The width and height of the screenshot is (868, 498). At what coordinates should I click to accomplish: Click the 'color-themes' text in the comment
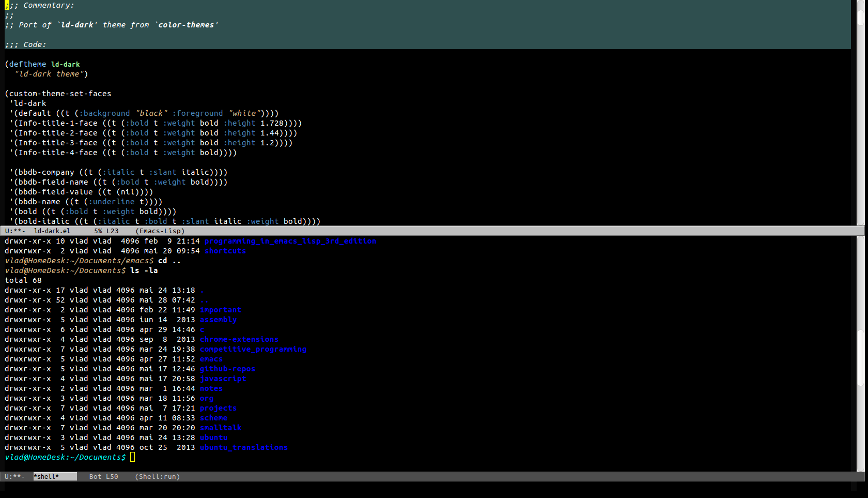click(x=186, y=25)
